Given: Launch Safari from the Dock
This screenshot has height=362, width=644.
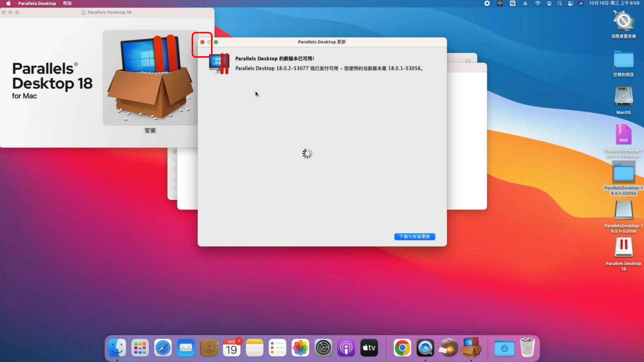Looking at the screenshot, I should click(163, 348).
